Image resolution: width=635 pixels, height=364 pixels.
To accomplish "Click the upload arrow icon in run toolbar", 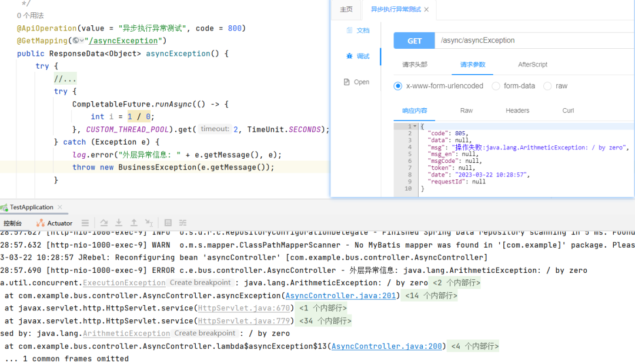I will pyautogui.click(x=133, y=223).
